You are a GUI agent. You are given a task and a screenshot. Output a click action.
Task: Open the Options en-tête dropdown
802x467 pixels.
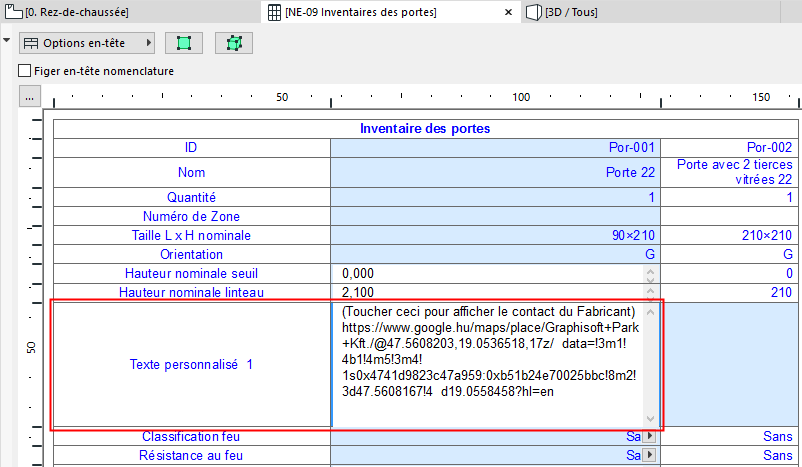point(87,43)
